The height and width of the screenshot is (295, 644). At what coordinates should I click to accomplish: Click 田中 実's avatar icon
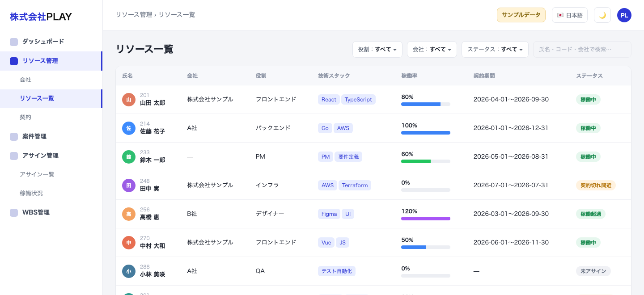(129, 185)
